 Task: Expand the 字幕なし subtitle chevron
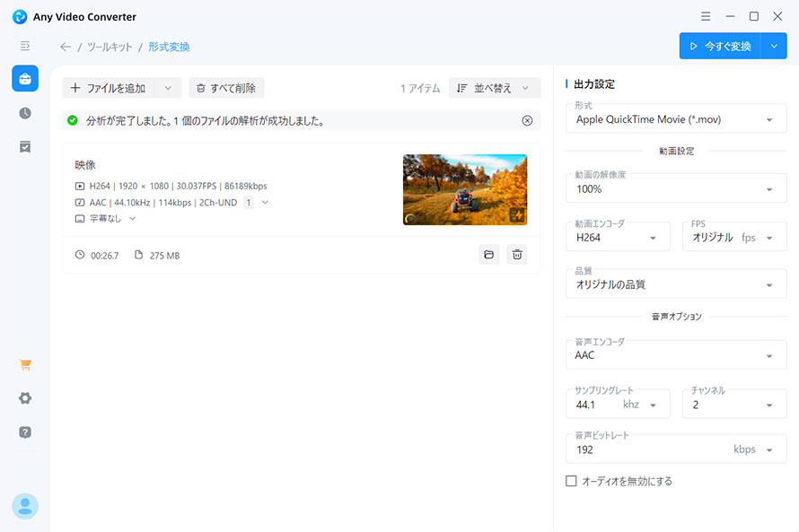click(133, 218)
